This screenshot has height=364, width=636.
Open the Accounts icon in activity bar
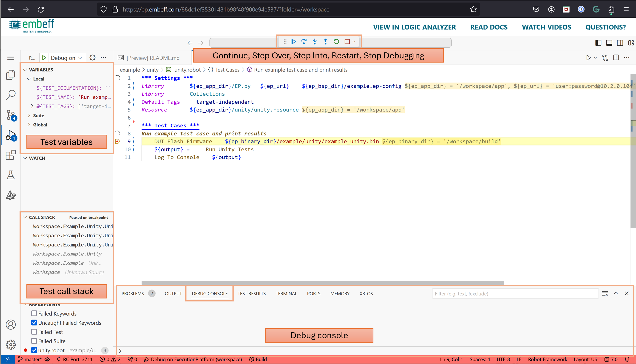(x=11, y=324)
